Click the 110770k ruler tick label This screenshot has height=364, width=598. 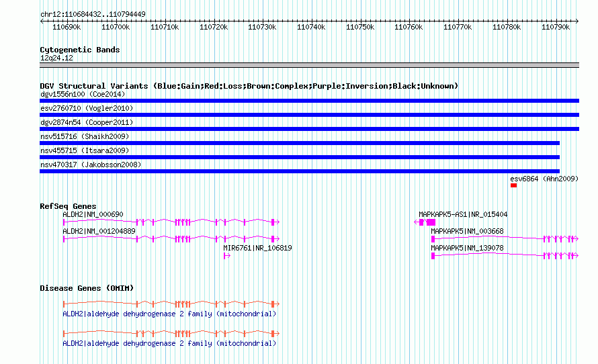click(458, 28)
